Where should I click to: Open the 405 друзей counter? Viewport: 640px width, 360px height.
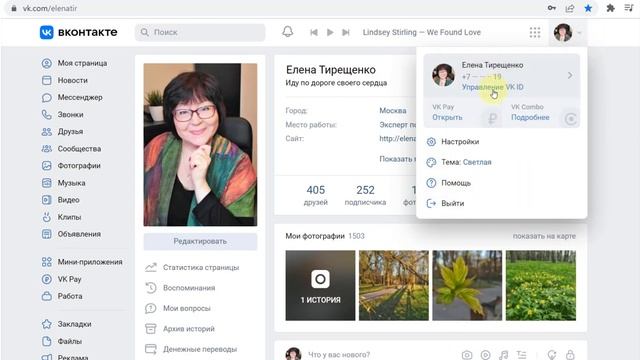(316, 195)
